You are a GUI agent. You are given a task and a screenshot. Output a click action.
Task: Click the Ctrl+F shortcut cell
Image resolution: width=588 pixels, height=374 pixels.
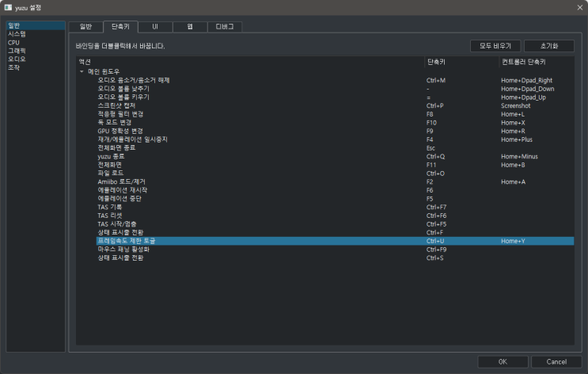(x=434, y=232)
